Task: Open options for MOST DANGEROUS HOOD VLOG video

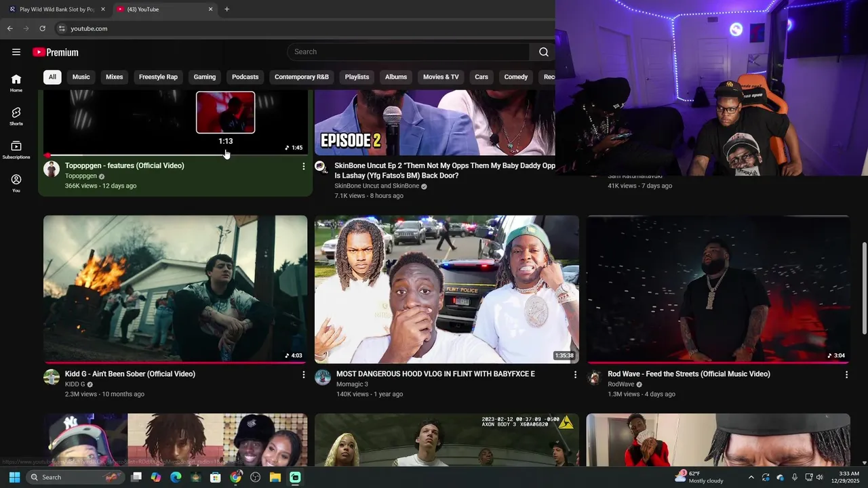Action: tap(575, 374)
